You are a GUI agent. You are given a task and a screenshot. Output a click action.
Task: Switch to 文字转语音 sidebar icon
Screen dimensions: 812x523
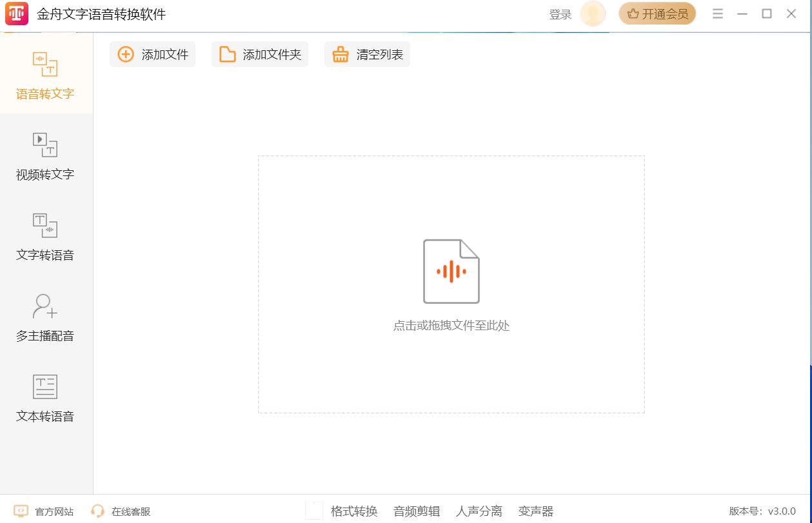[45, 226]
